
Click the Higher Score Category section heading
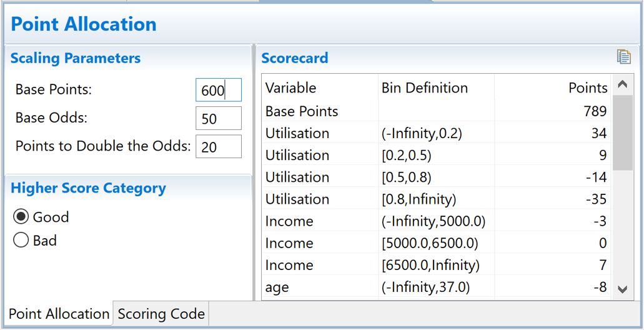pos(88,187)
